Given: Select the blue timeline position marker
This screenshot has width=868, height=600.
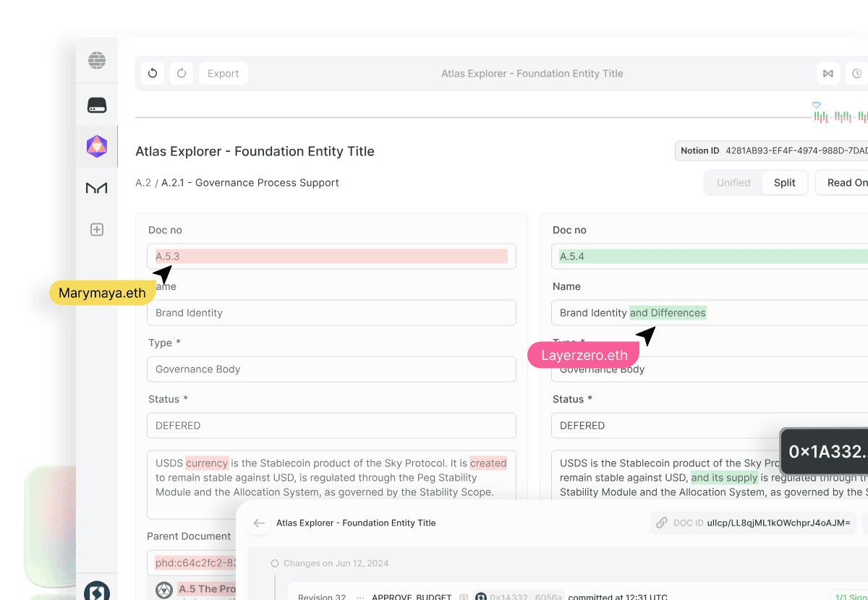Looking at the screenshot, I should point(817,106).
